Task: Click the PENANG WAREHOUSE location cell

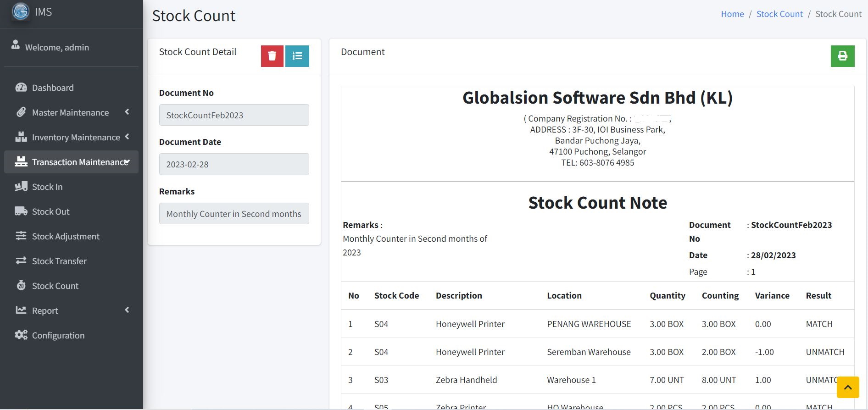Action: pos(589,324)
